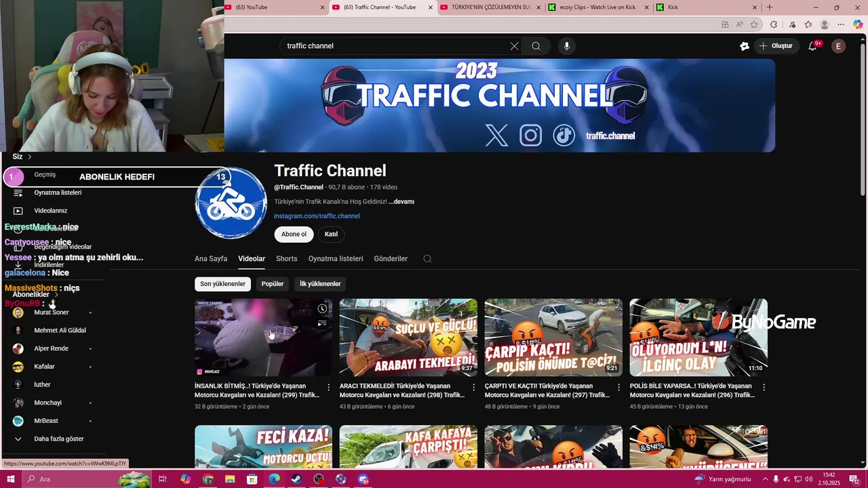This screenshot has width=868, height=488.
Task: Select the Videolar tab
Action: 252,259
